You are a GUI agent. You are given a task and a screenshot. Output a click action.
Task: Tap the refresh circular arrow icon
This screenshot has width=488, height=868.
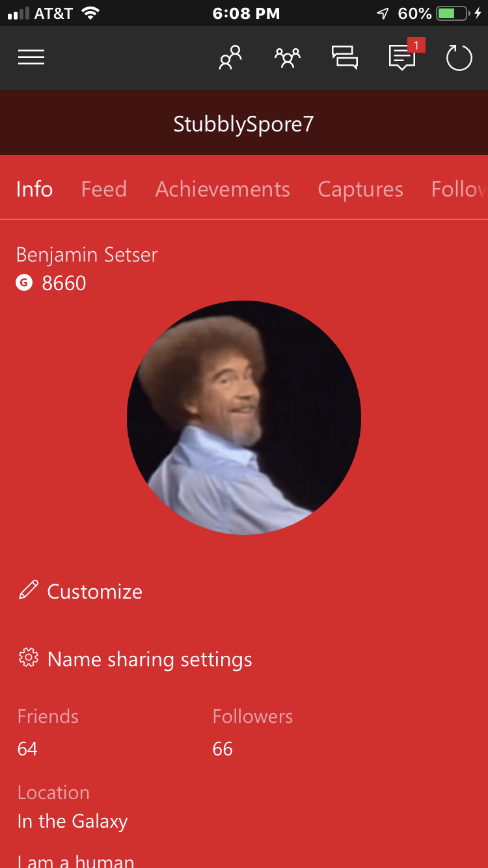coord(459,58)
